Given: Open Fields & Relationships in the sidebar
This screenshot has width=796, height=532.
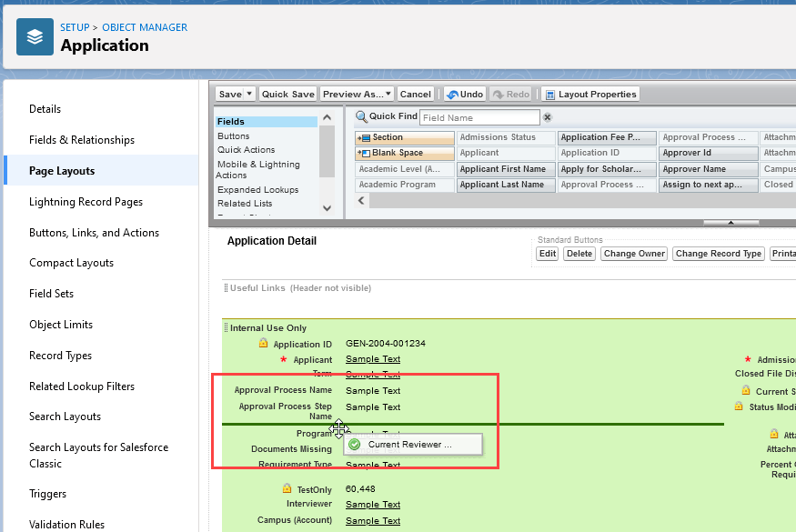Looking at the screenshot, I should [82, 140].
